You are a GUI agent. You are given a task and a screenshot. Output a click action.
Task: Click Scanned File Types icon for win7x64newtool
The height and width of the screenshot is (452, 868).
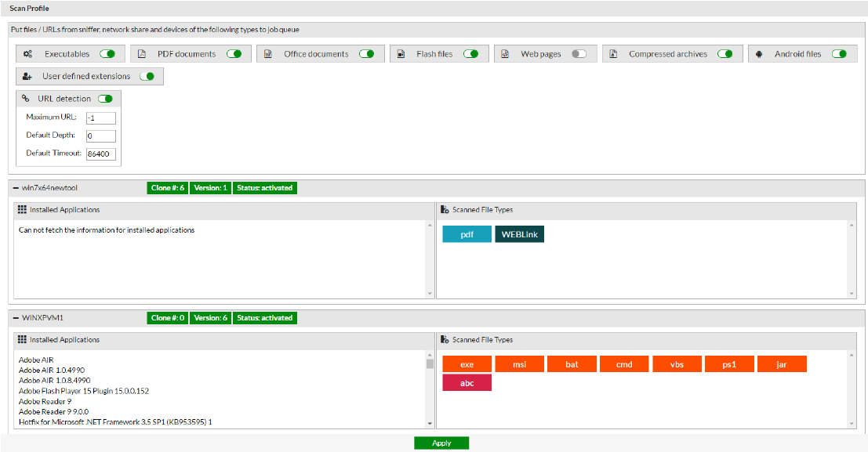pos(445,210)
